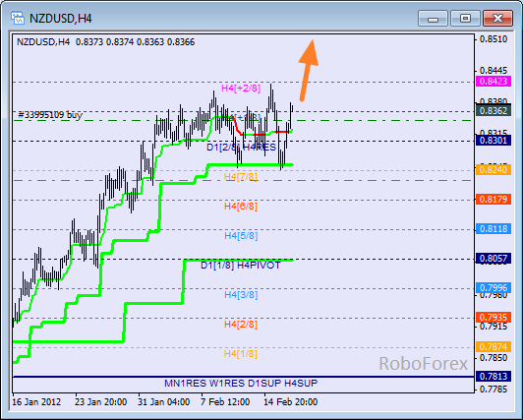
Task: Select the H4[6/8] Murrey level label
Action: coord(241,207)
